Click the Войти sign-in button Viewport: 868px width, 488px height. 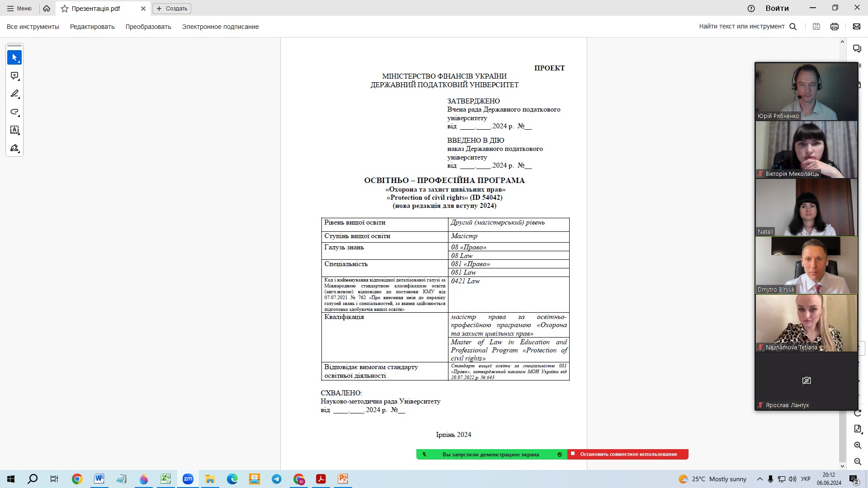click(x=777, y=8)
